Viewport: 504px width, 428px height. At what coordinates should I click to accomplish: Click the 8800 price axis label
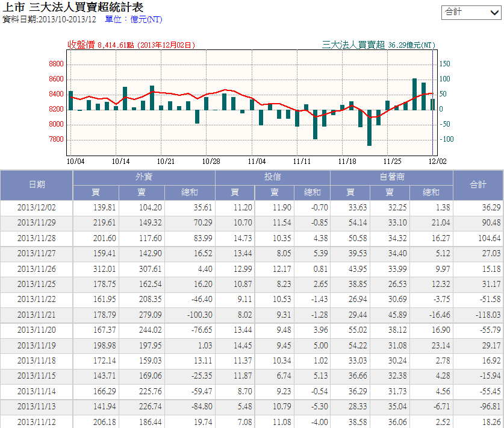[x=56, y=64]
